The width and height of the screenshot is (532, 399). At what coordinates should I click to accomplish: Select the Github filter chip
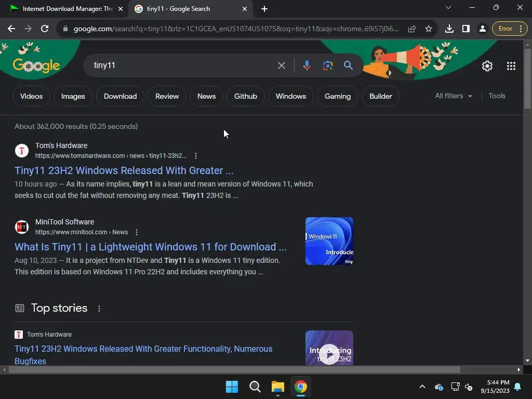coord(245,96)
